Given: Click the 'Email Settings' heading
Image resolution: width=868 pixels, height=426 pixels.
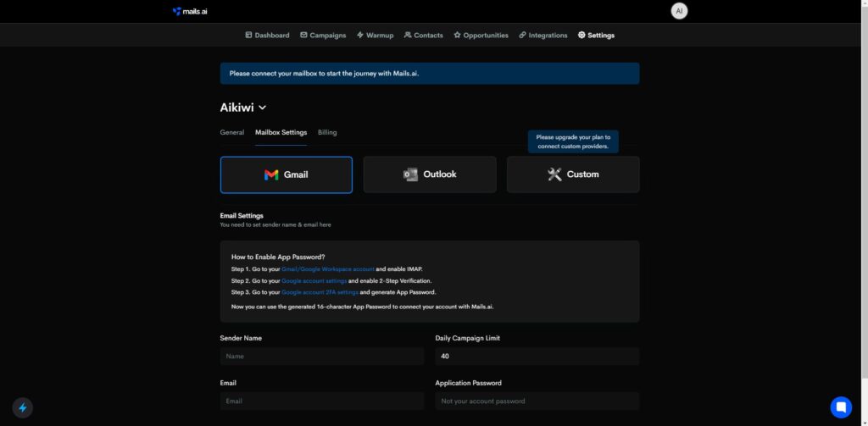Looking at the screenshot, I should pos(242,216).
